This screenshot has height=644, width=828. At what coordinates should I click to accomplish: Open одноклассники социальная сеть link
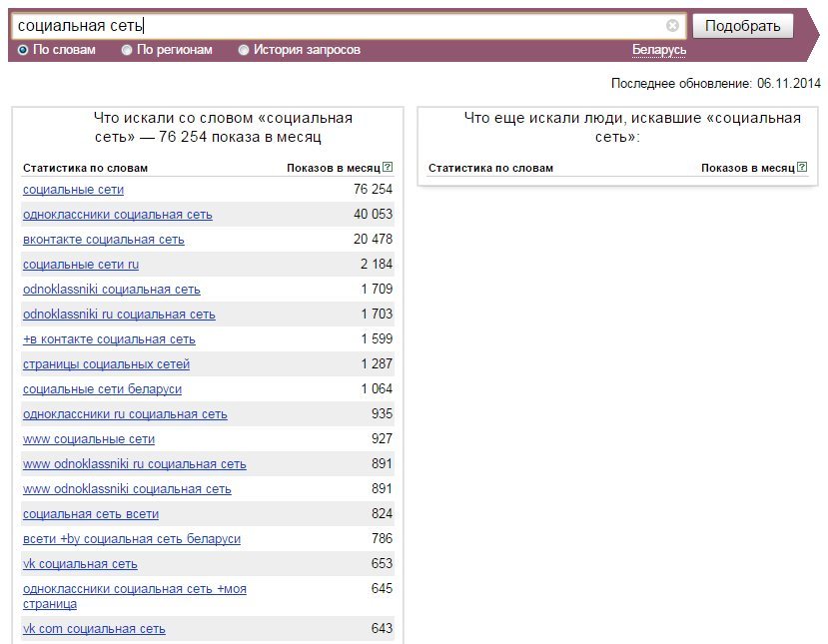[118, 215]
